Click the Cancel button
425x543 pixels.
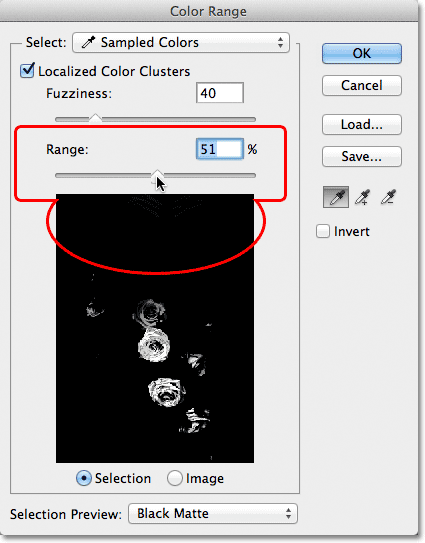point(362,85)
